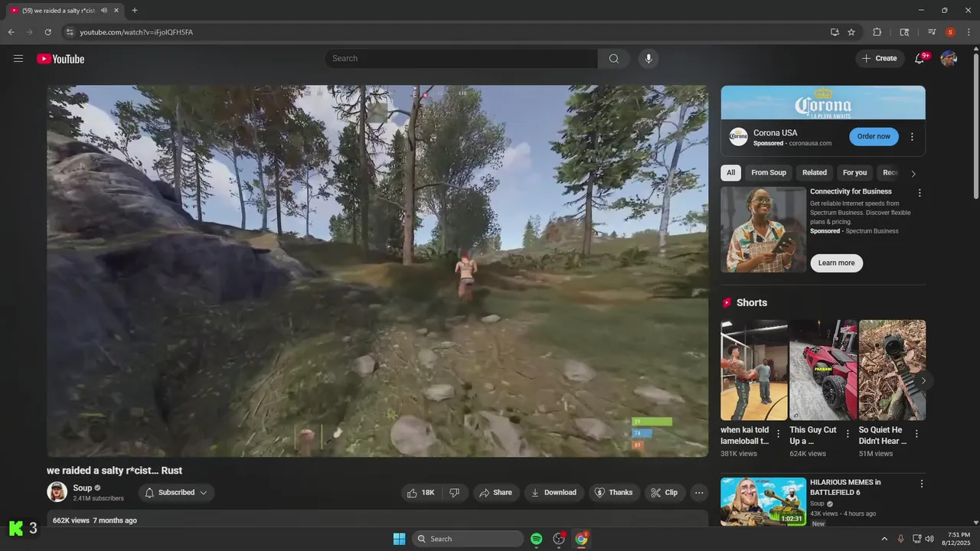
Task: Click the Create button
Action: (x=880, y=59)
